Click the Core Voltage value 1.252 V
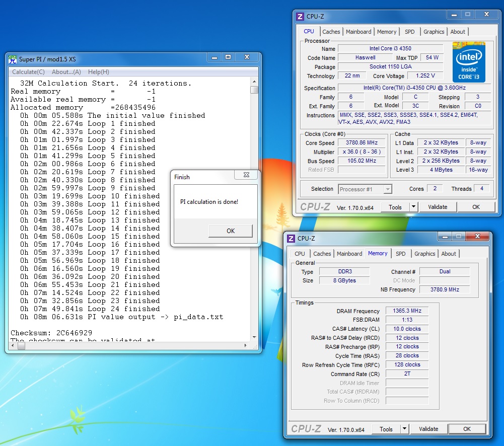 (425, 76)
